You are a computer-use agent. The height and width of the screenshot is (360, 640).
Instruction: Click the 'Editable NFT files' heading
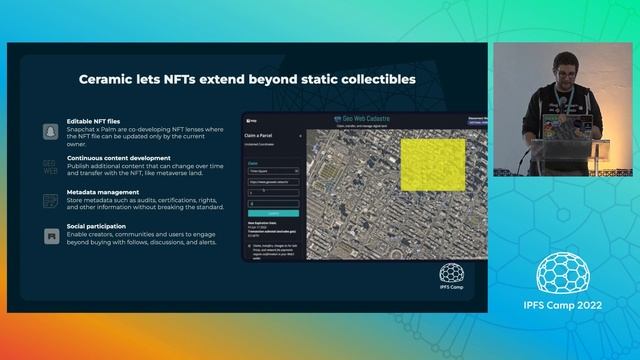click(93, 121)
